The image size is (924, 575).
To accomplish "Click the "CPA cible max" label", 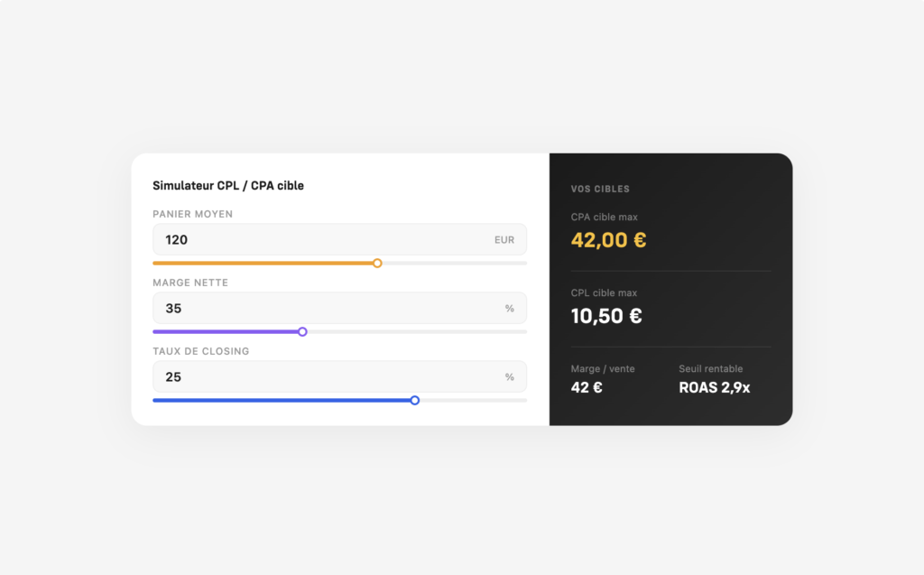I will click(605, 218).
